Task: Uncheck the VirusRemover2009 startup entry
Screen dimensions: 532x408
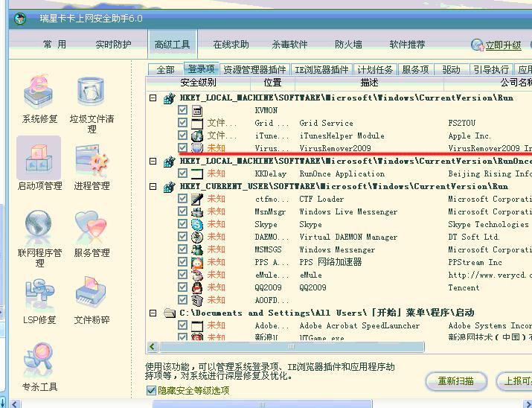Action: coord(182,147)
